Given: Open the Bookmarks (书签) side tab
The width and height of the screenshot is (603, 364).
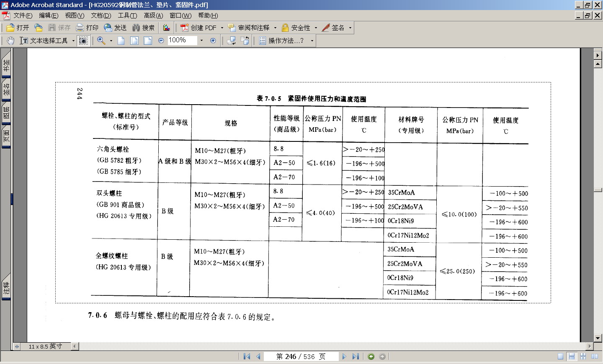Looking at the screenshot, I should [x=6, y=64].
